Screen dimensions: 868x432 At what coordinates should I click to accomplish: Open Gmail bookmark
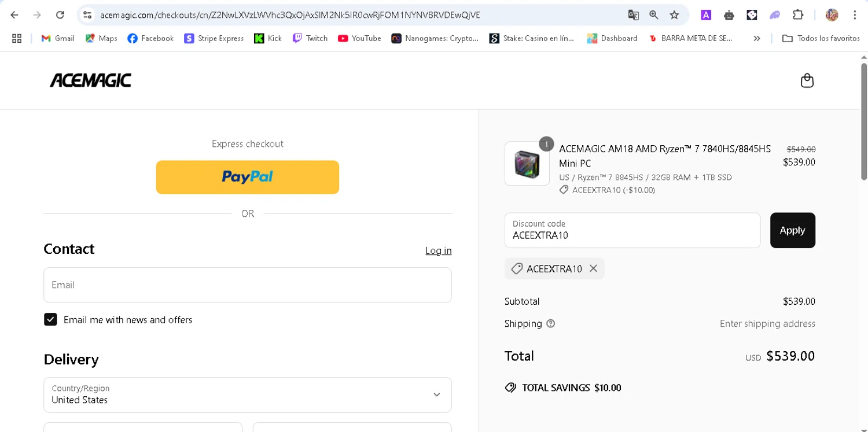(58, 38)
